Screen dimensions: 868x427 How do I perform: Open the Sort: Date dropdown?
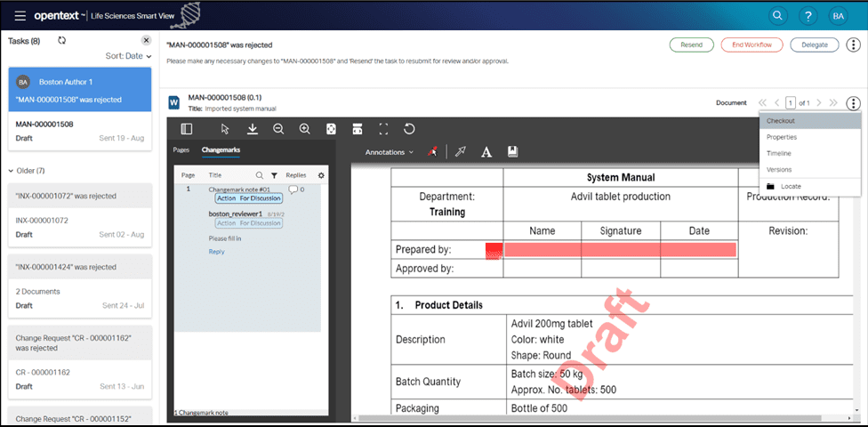point(128,56)
